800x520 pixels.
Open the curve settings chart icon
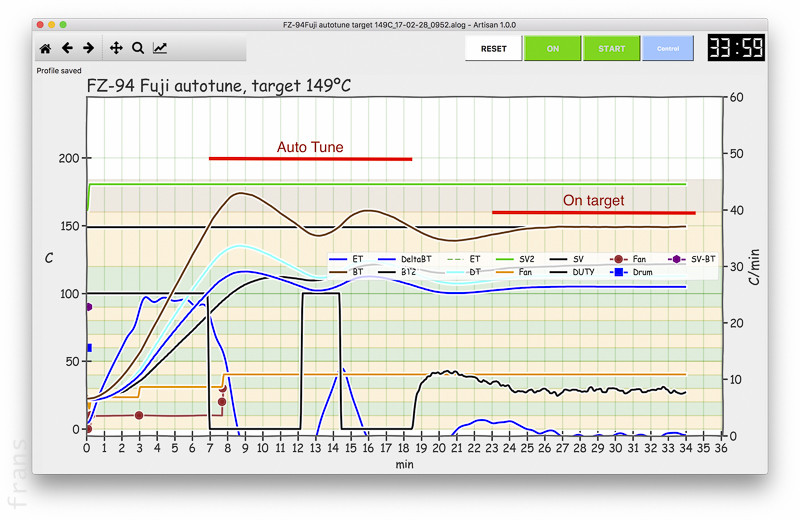[x=160, y=48]
